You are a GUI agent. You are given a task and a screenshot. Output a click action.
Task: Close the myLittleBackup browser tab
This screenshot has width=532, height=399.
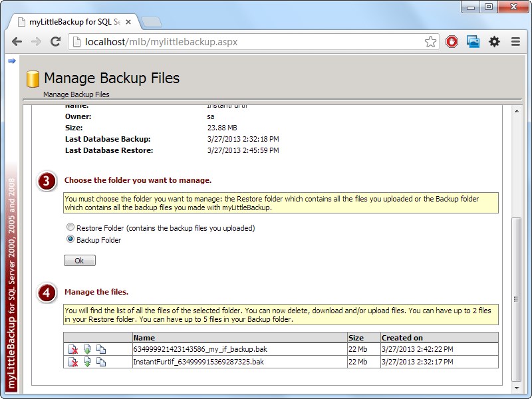(x=128, y=22)
